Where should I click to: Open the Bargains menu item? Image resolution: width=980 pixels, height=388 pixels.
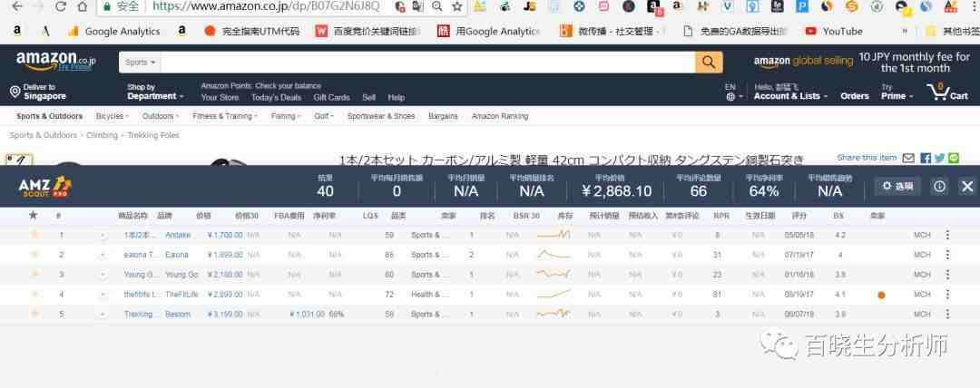click(x=443, y=116)
